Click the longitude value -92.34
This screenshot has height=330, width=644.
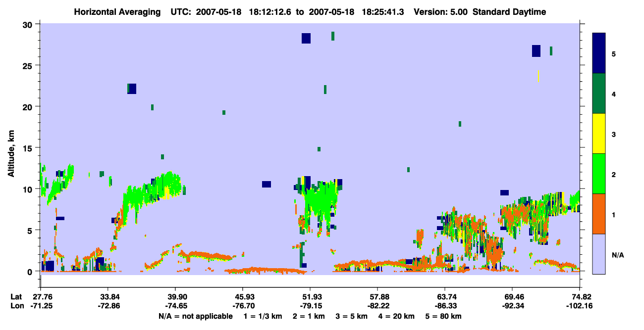click(x=512, y=306)
